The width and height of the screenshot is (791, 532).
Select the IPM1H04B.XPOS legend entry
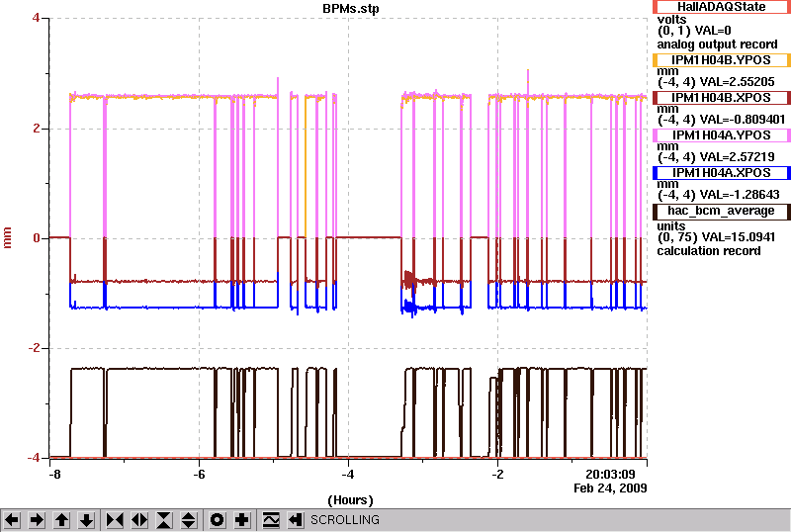click(x=721, y=98)
